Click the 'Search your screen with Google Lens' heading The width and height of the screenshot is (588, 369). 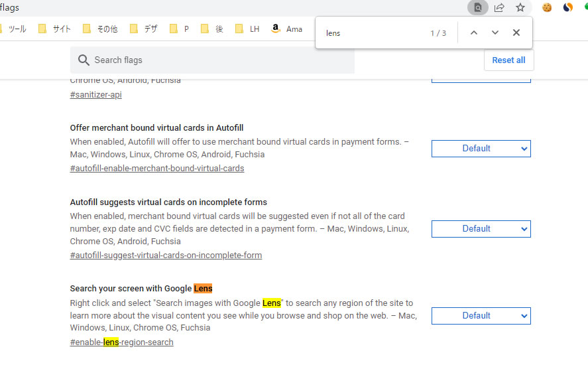(141, 288)
